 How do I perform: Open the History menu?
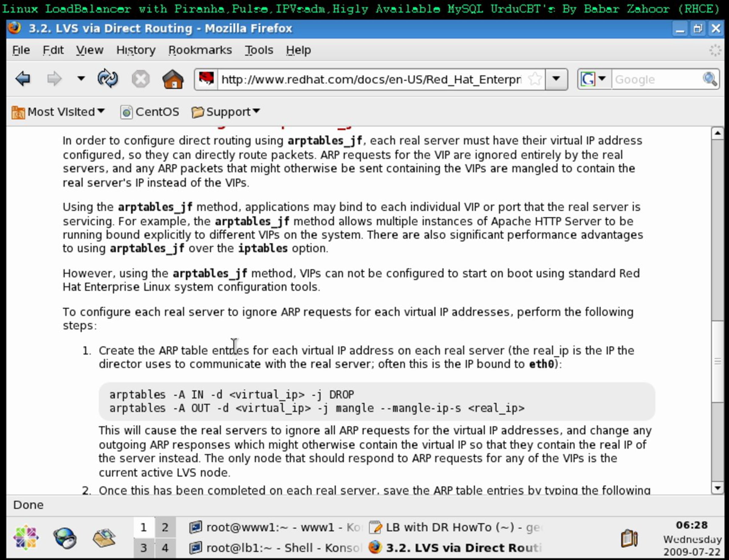136,50
